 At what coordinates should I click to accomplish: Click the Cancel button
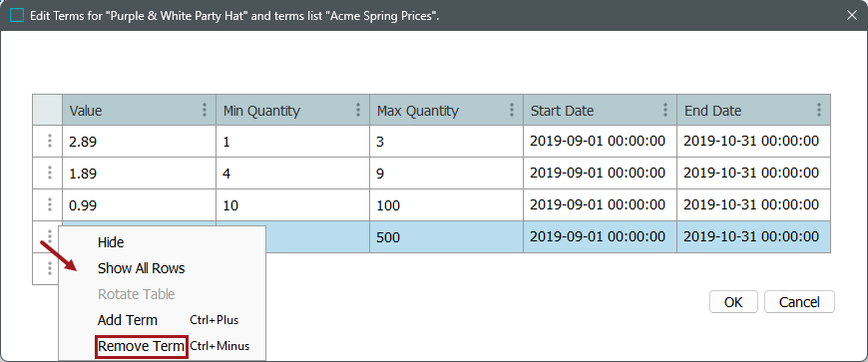tap(799, 302)
